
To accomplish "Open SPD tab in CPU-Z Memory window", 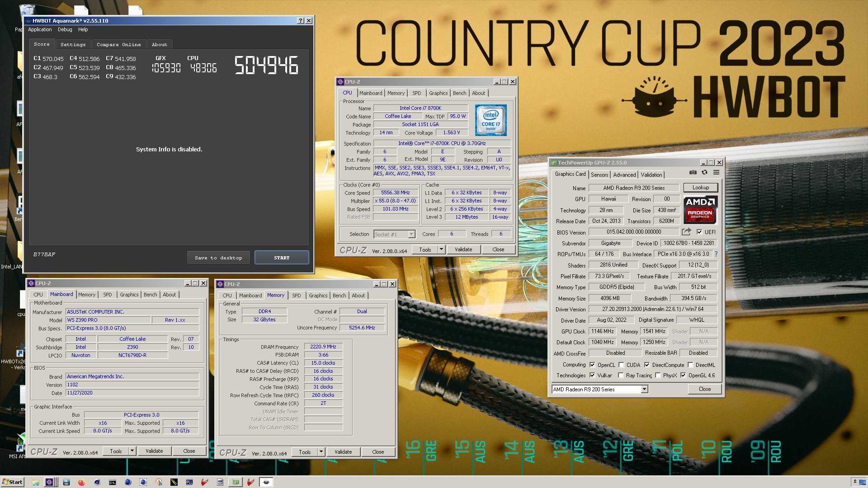I will point(296,296).
